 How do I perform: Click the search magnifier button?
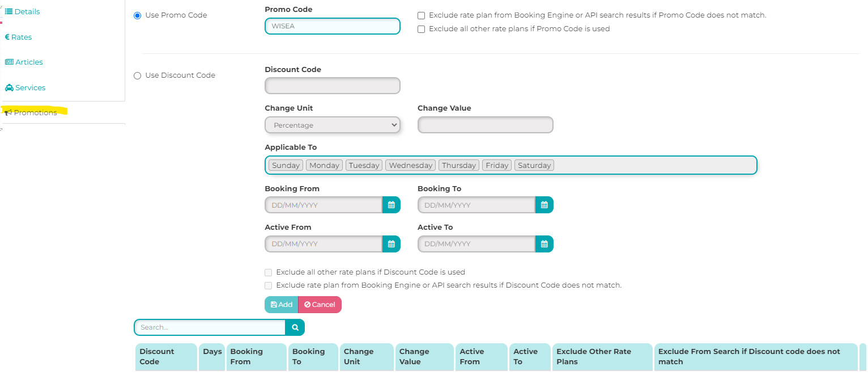[x=295, y=327]
